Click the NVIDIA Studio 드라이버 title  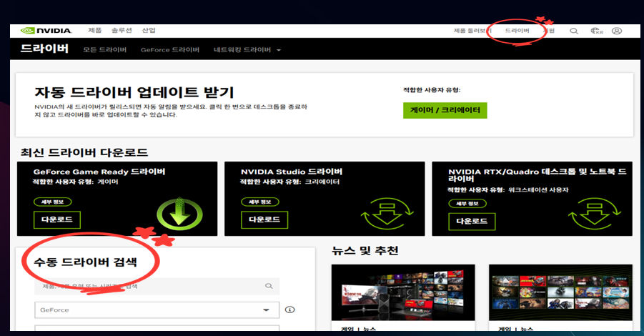292,172
